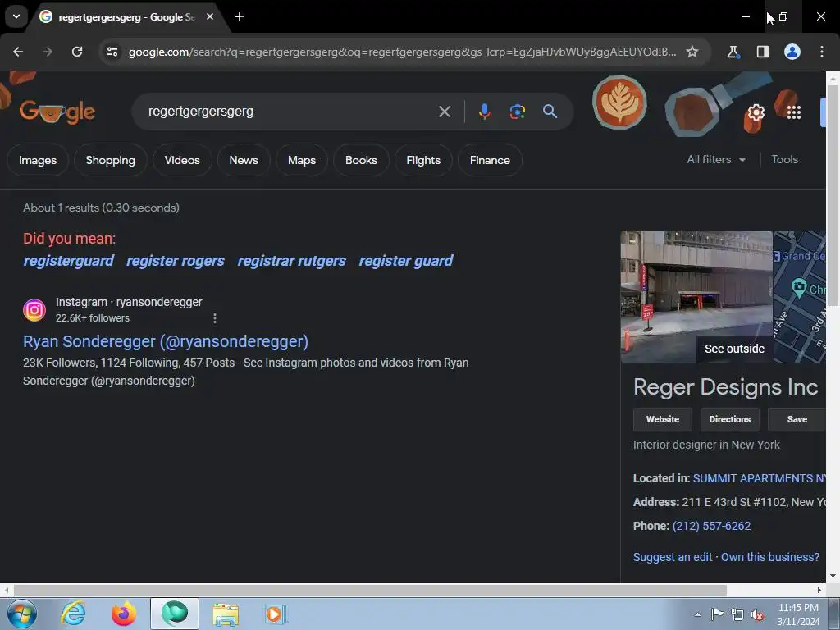Clear the search box text
Image resolution: width=840 pixels, height=630 pixels.
(444, 112)
